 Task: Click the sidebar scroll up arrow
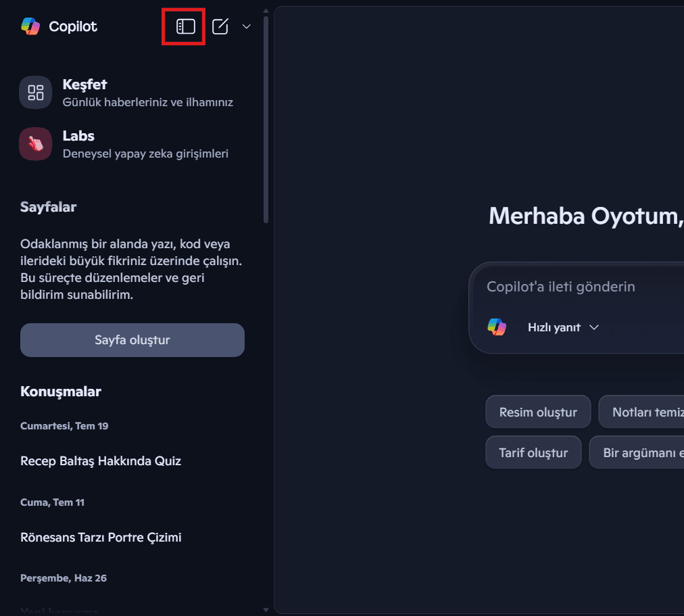(x=266, y=11)
